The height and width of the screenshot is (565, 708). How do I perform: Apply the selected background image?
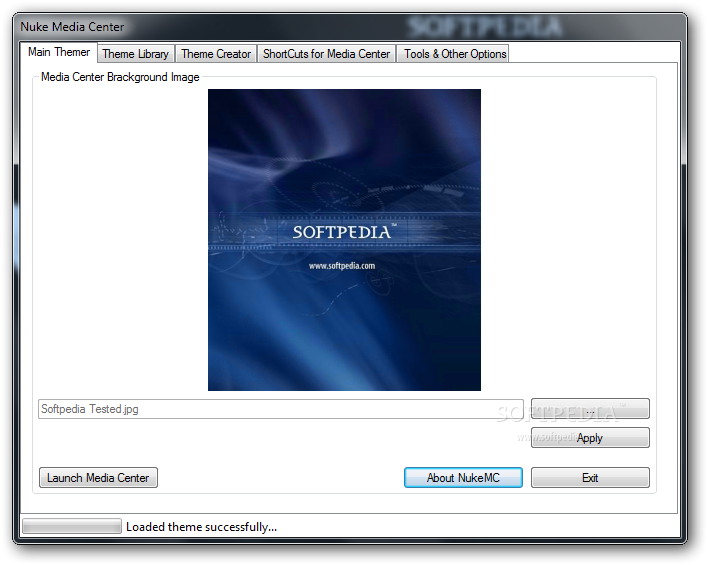tap(590, 438)
